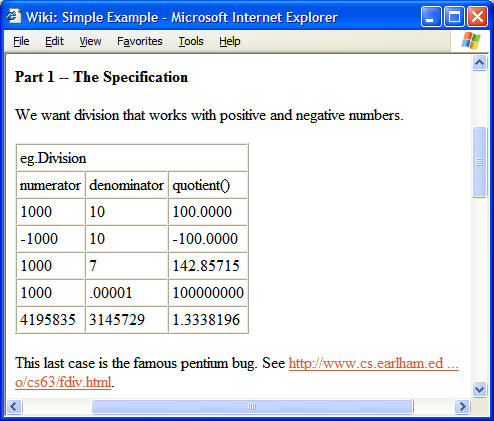The height and width of the screenshot is (421, 494).
Task: Click the horizontal scrollbar right arrow
Action: 462,406
